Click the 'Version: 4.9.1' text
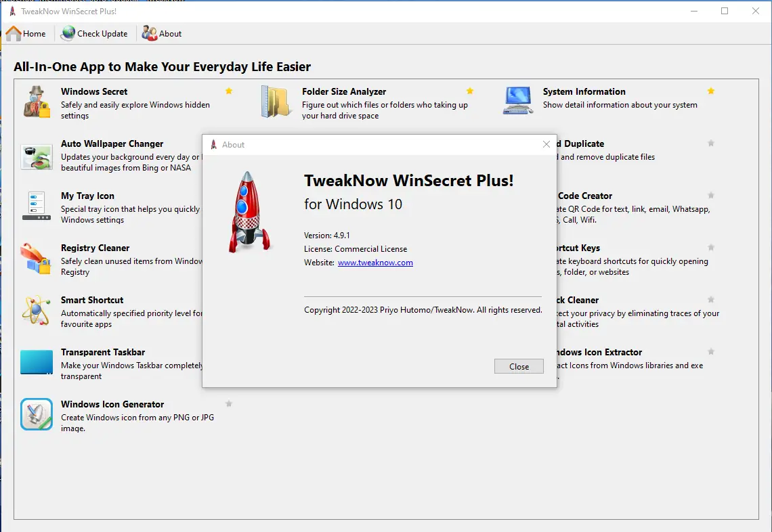The image size is (772, 532). (x=327, y=236)
